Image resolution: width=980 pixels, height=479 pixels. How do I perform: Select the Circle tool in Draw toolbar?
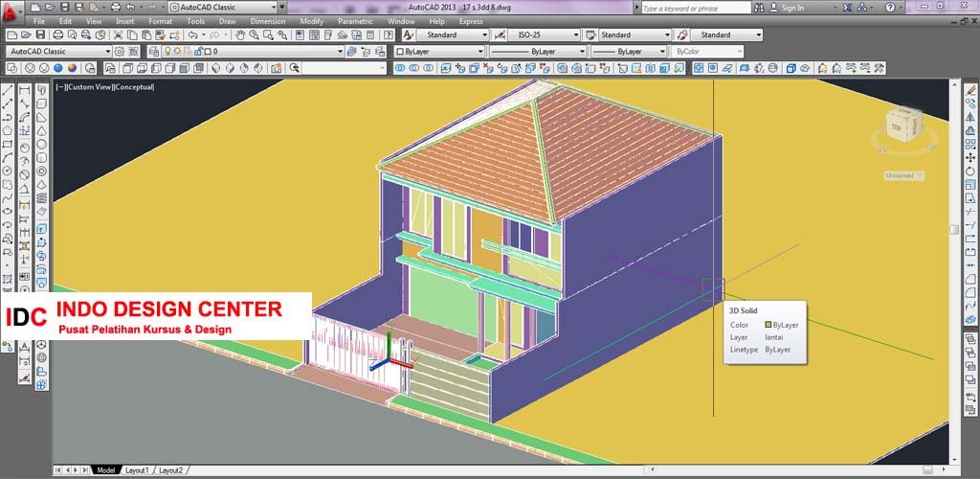click(x=8, y=171)
